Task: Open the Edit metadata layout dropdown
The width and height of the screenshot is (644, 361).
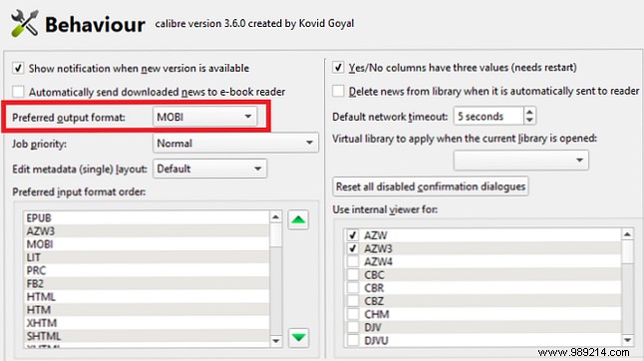Action: (210, 169)
